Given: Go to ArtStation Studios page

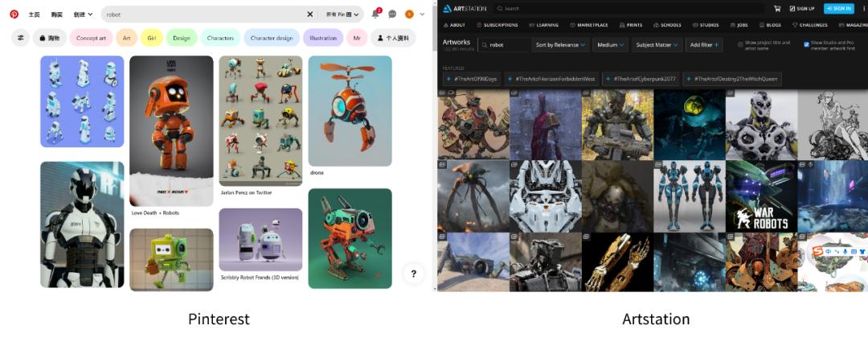Looking at the screenshot, I should pos(706,25).
